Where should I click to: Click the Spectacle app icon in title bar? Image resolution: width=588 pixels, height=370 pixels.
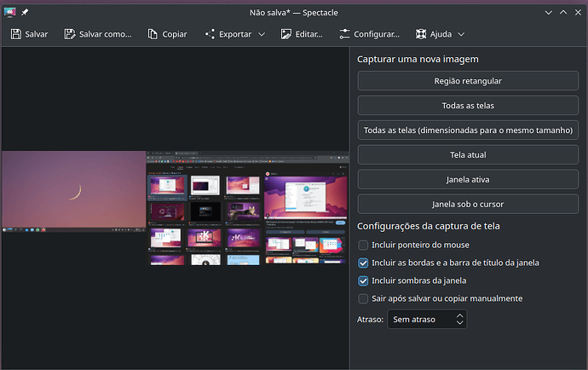[9, 13]
